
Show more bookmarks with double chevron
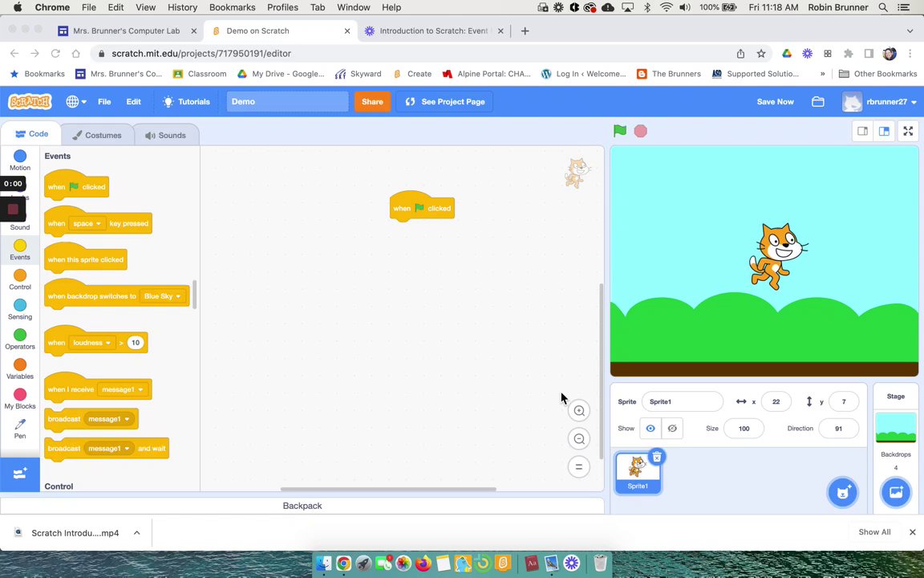pyautogui.click(x=823, y=74)
